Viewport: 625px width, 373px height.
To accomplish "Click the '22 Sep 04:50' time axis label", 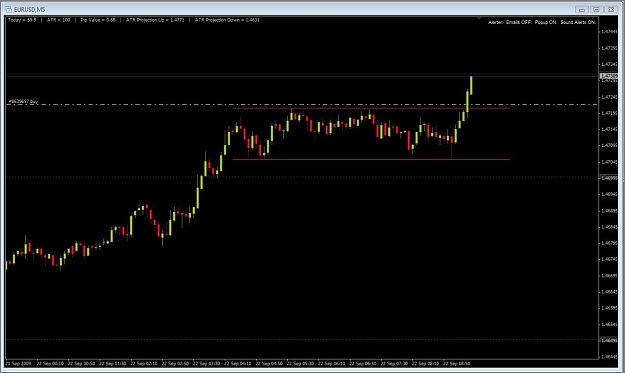I will [269, 363].
